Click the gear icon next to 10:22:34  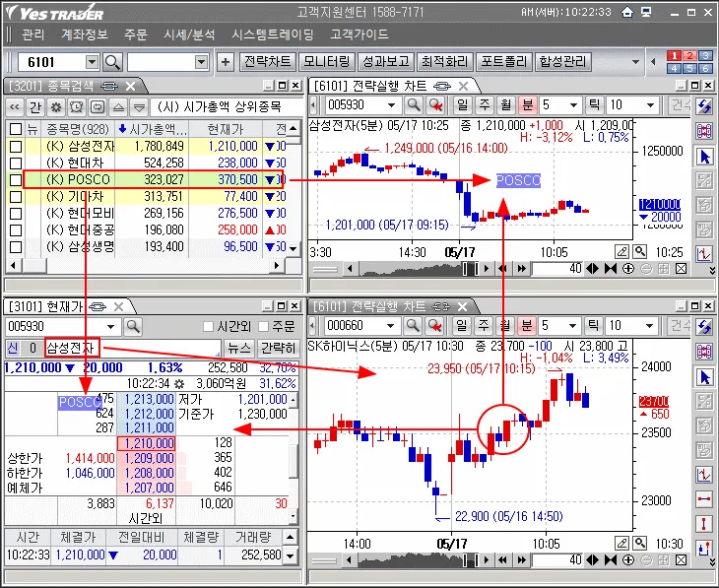click(x=179, y=383)
